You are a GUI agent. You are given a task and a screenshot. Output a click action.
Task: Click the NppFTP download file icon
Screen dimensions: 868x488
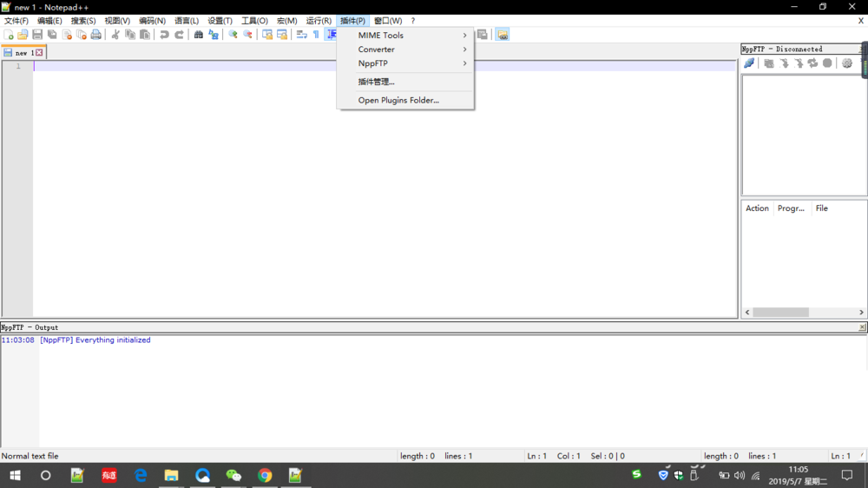(x=784, y=63)
